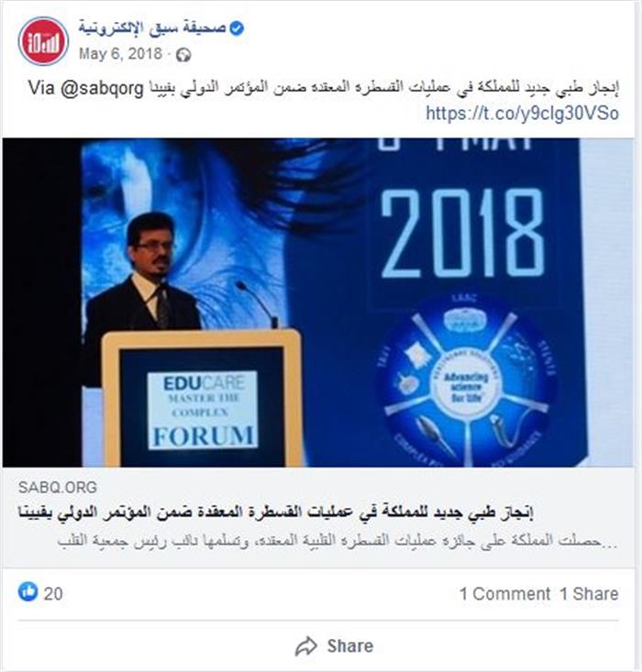Click the share arrow icon
Viewport: 642px width, 672px height.
tap(305, 645)
